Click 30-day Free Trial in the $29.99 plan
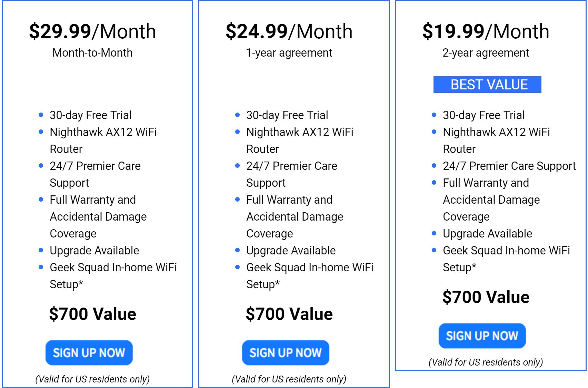Screen dimensions: 588x388 (x=90, y=115)
